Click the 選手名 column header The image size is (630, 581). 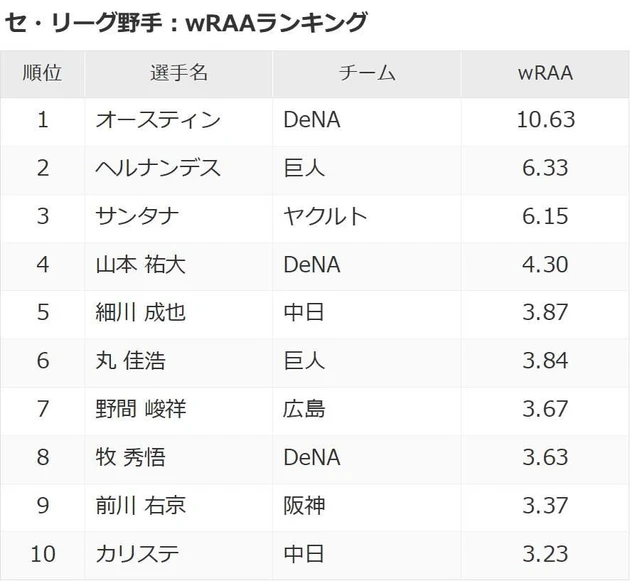pyautogui.click(x=179, y=73)
